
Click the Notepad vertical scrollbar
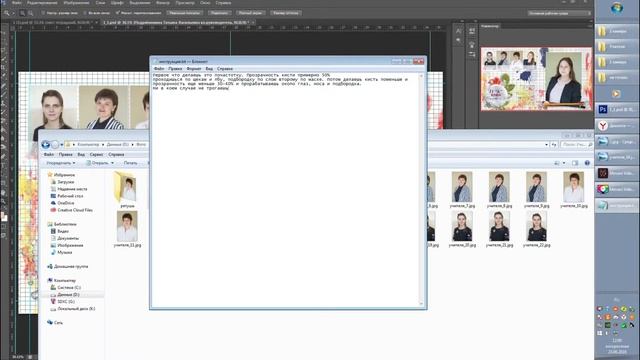(422, 190)
